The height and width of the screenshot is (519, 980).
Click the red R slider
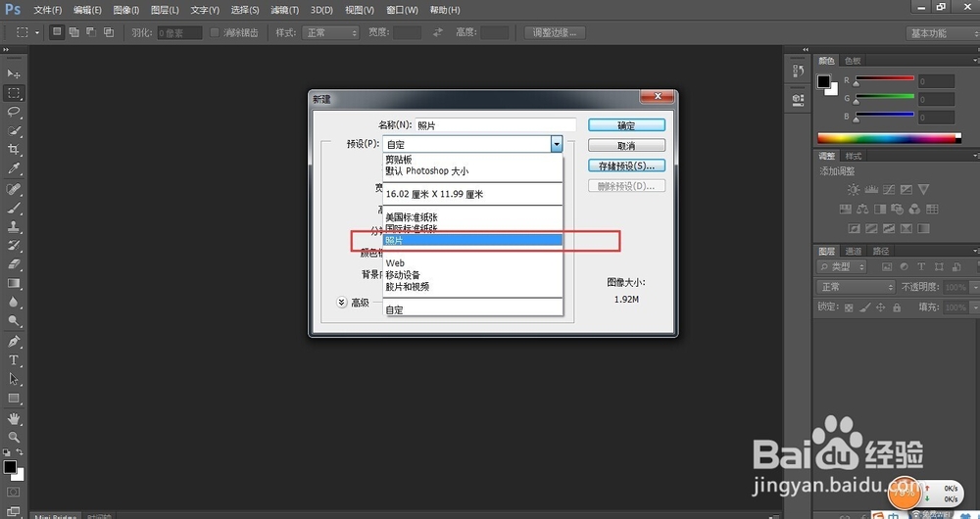[x=884, y=80]
